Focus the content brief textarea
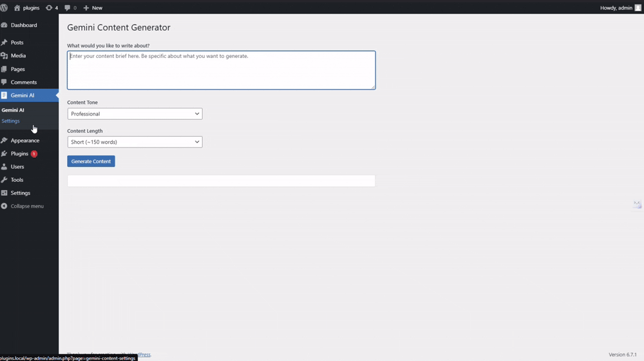This screenshot has width=644, height=361. 222,70
